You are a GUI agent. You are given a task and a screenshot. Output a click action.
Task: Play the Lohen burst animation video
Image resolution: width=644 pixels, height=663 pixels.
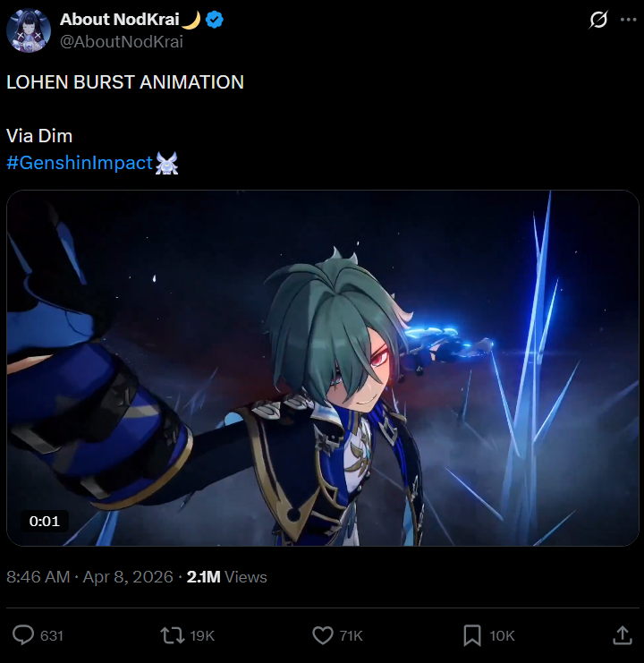tap(322, 368)
